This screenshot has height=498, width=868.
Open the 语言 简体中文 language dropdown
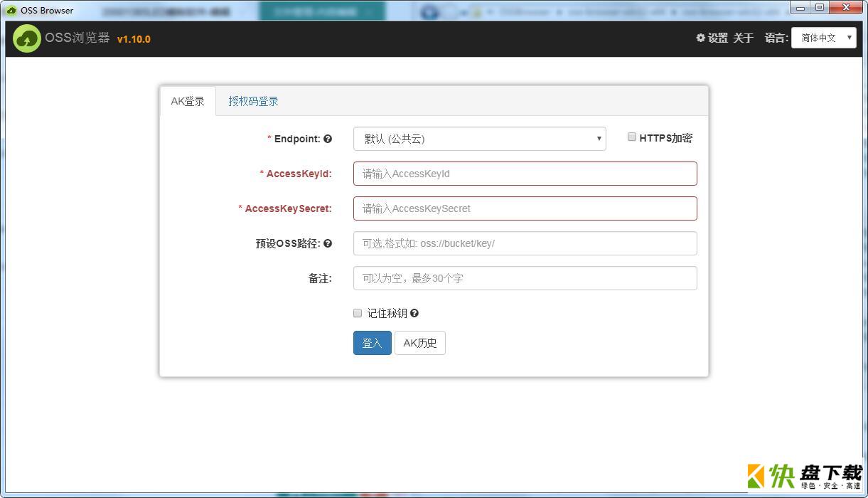[824, 38]
